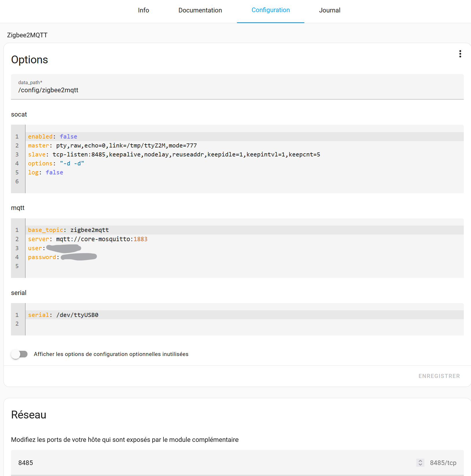Click empty line 2 in serial editor

244,324
